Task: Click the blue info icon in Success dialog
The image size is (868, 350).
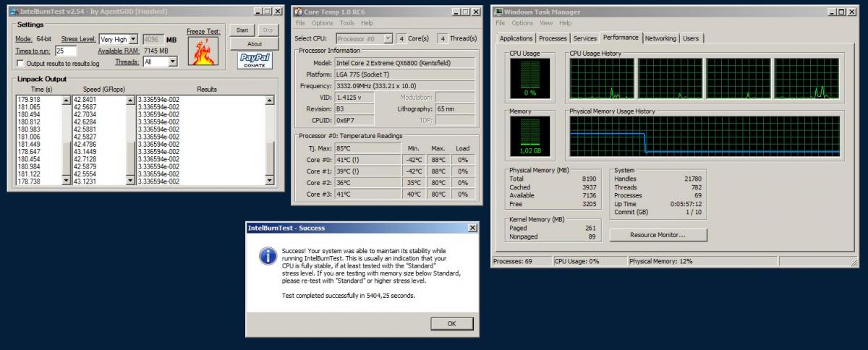Action: [x=268, y=255]
